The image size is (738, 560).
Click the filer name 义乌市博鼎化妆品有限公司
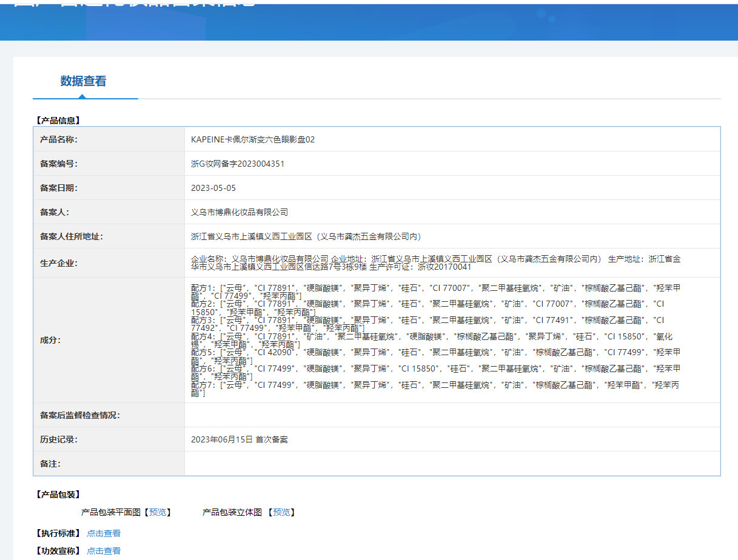click(240, 212)
